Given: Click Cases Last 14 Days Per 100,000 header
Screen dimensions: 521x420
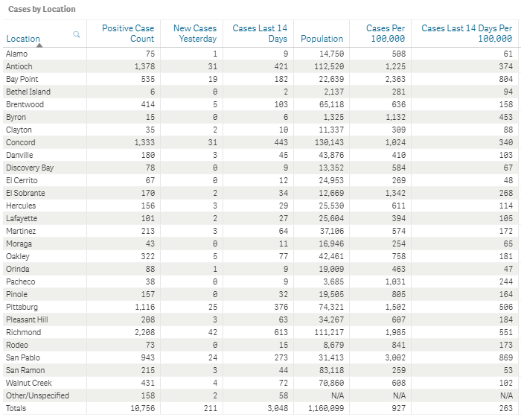Looking at the screenshot, I should (467, 34).
